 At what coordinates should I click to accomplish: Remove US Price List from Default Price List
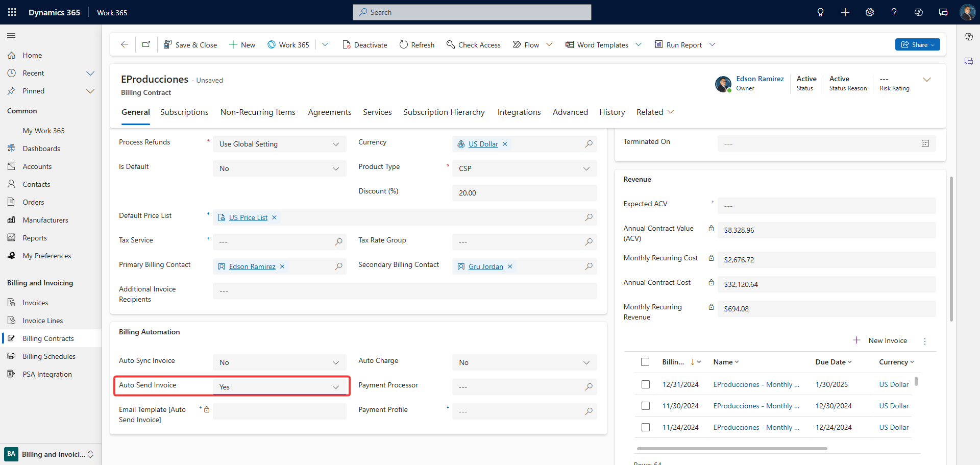(274, 217)
